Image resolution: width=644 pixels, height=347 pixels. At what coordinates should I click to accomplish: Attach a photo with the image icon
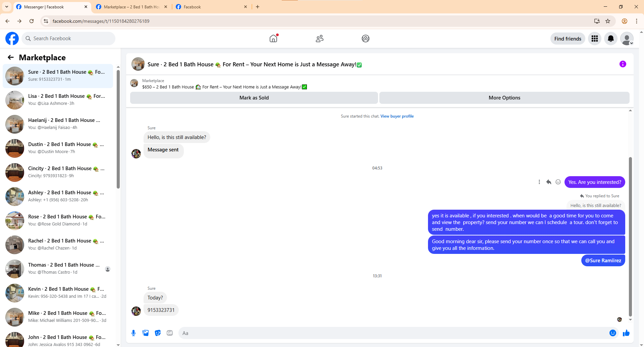[146, 333]
